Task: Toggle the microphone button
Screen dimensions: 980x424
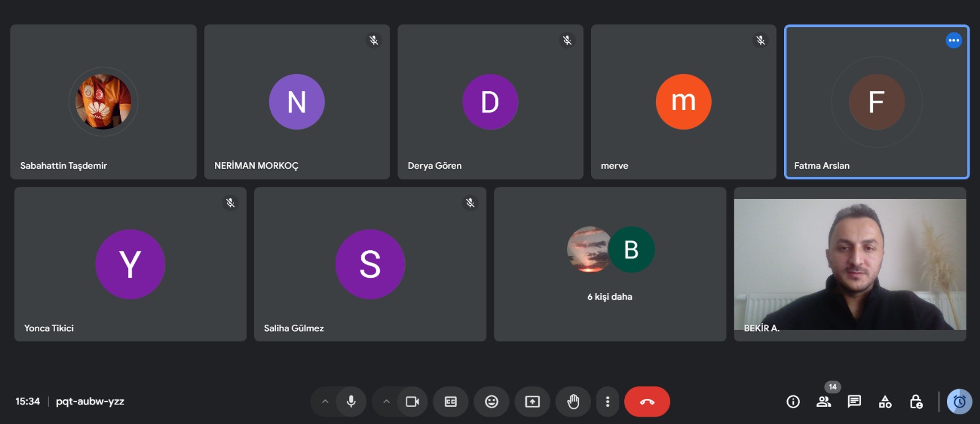Action: coord(351,401)
